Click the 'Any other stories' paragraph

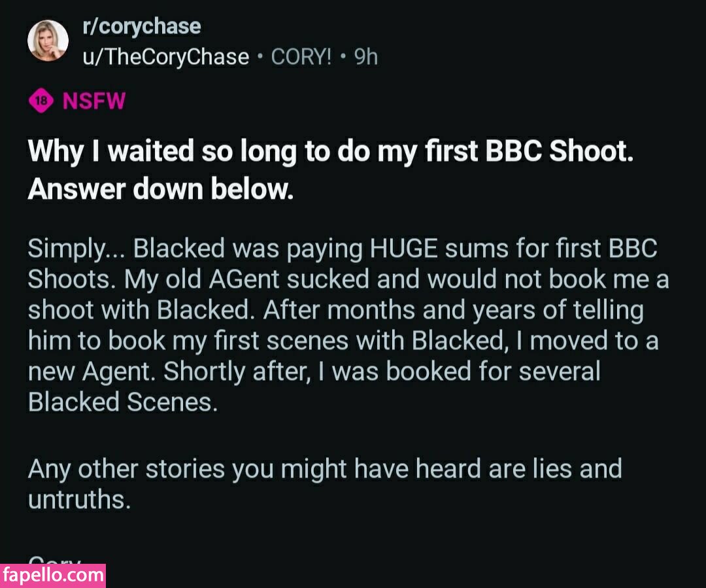325,469
